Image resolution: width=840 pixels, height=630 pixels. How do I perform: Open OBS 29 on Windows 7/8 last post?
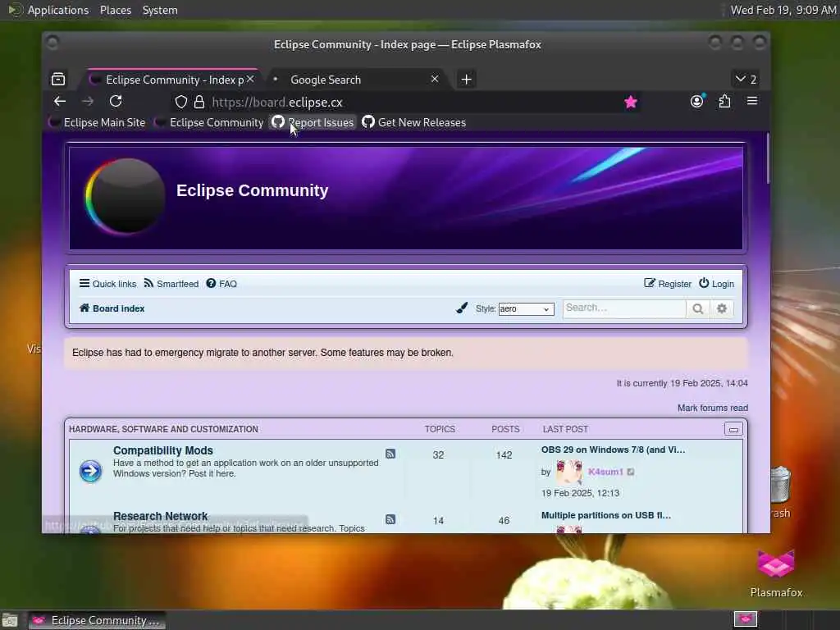click(613, 450)
